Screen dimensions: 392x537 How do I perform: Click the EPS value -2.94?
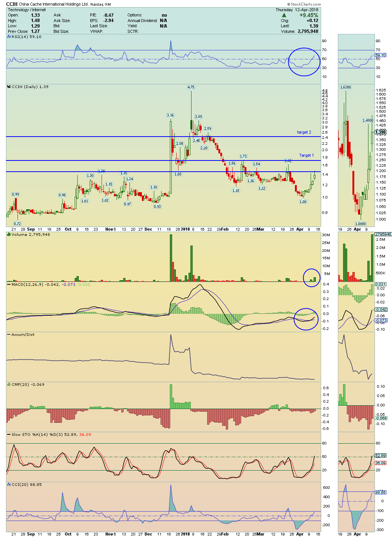click(109, 21)
